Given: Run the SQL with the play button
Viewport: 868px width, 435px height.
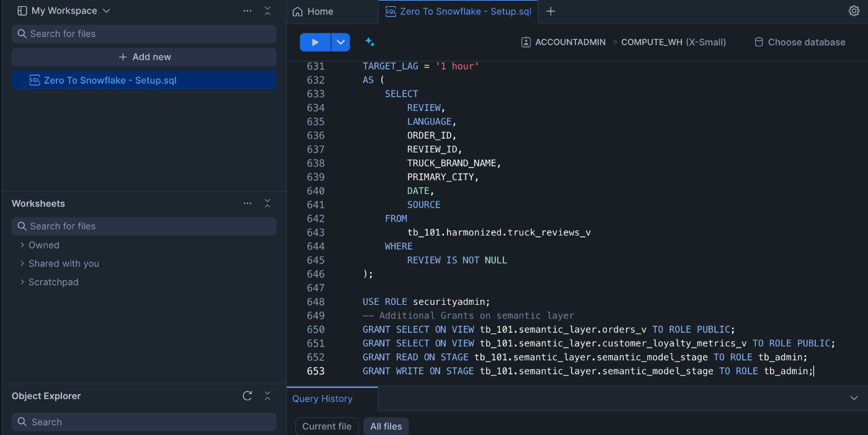Looking at the screenshot, I should [315, 42].
